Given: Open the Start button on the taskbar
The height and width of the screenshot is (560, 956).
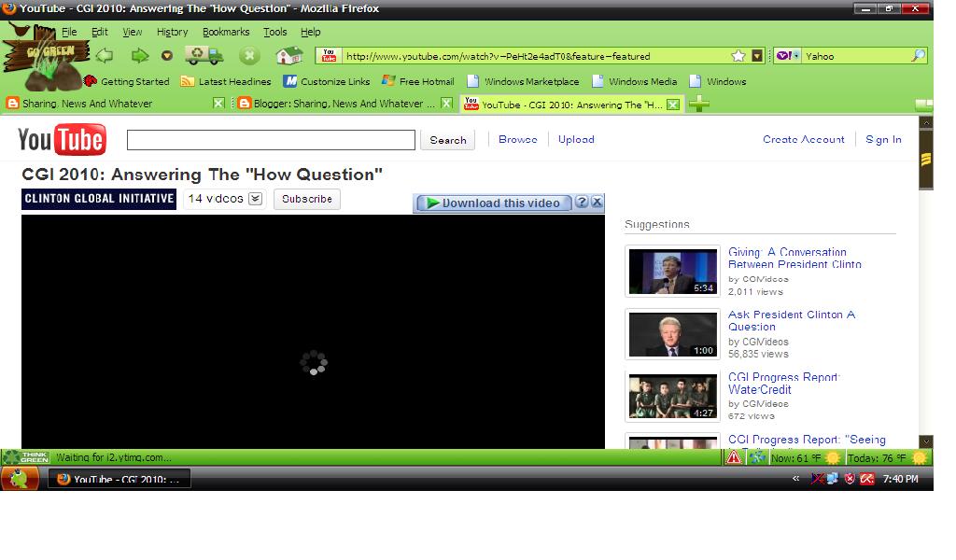Looking at the screenshot, I should coord(21,479).
